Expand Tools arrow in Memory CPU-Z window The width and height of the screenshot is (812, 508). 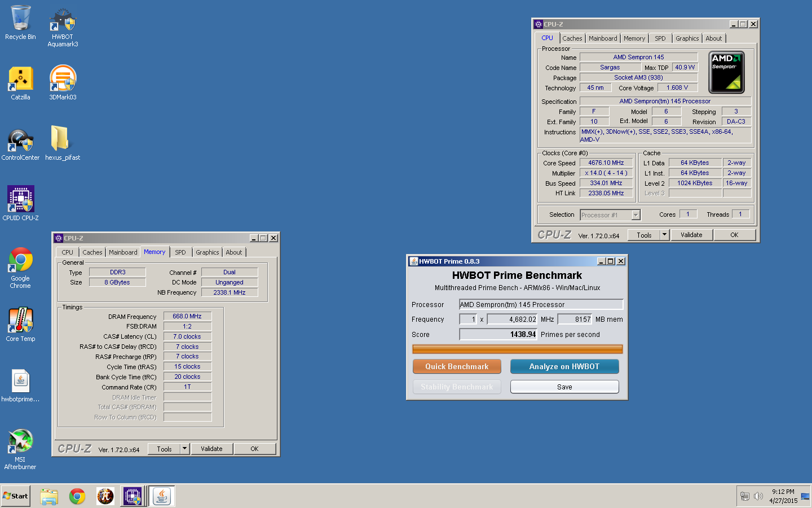pyautogui.click(x=184, y=449)
